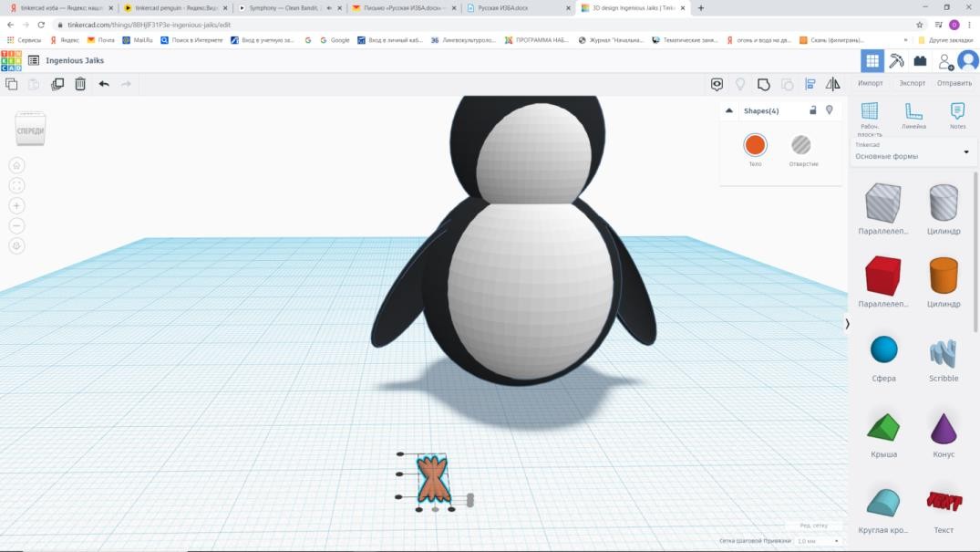
Task: Open the Chrome three-dot menu
Action: click(x=969, y=25)
